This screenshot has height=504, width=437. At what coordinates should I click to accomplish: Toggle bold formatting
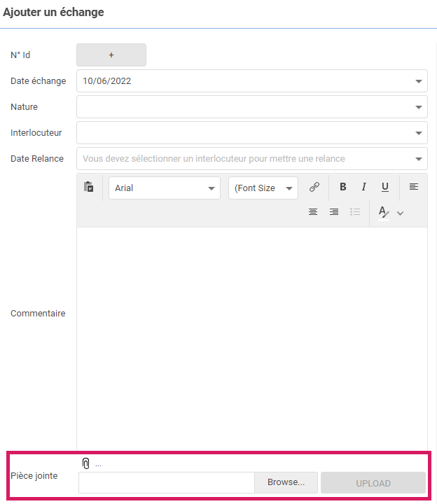click(x=343, y=187)
